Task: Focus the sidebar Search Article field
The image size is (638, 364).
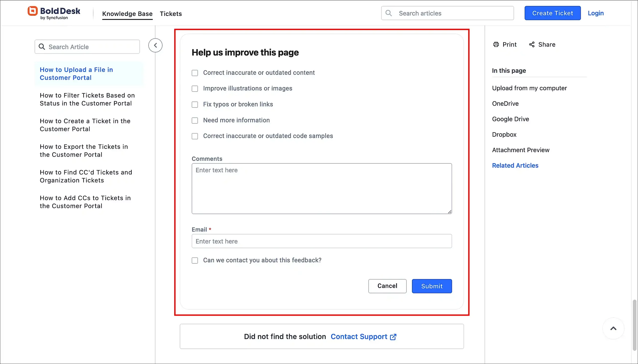Action: (x=87, y=47)
